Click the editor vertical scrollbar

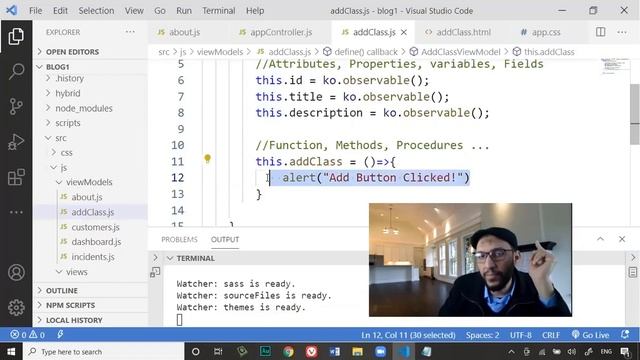(635, 114)
